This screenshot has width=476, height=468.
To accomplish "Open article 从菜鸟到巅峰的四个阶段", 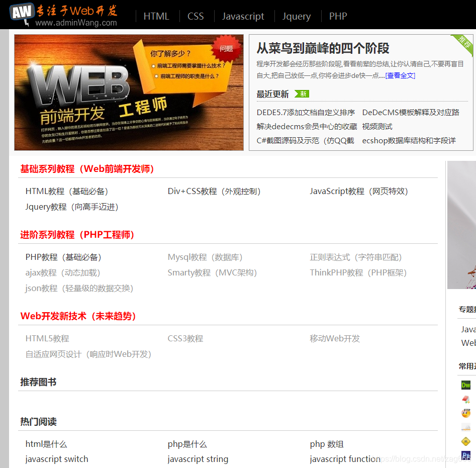I will click(x=323, y=48).
